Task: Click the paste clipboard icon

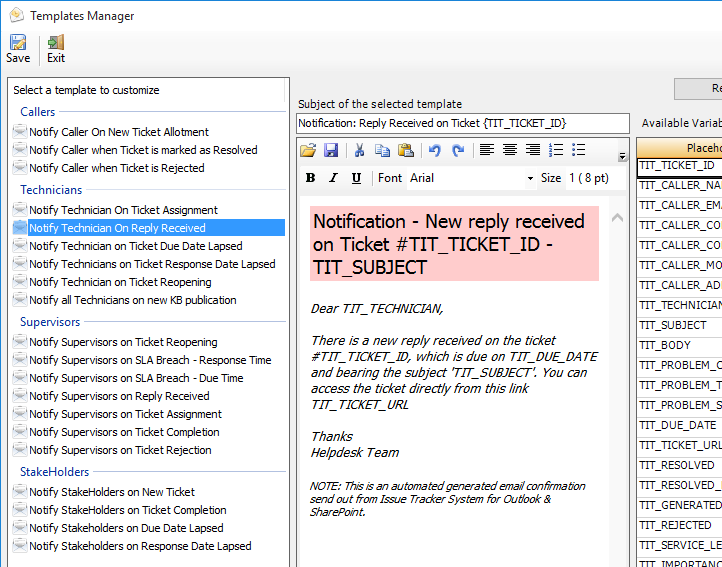Action: tap(406, 150)
